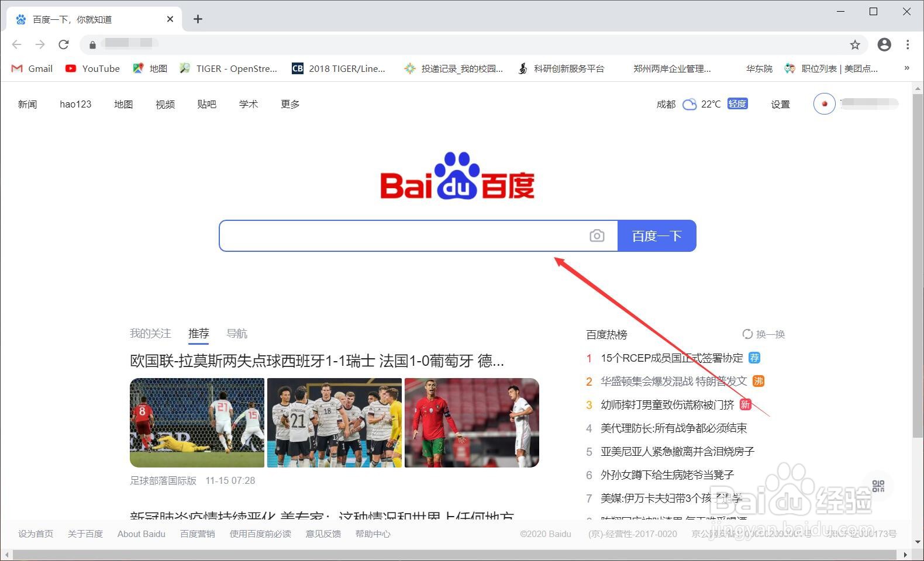Open 地图 in the Baidu top navigation
The width and height of the screenshot is (924, 561).
point(123,104)
